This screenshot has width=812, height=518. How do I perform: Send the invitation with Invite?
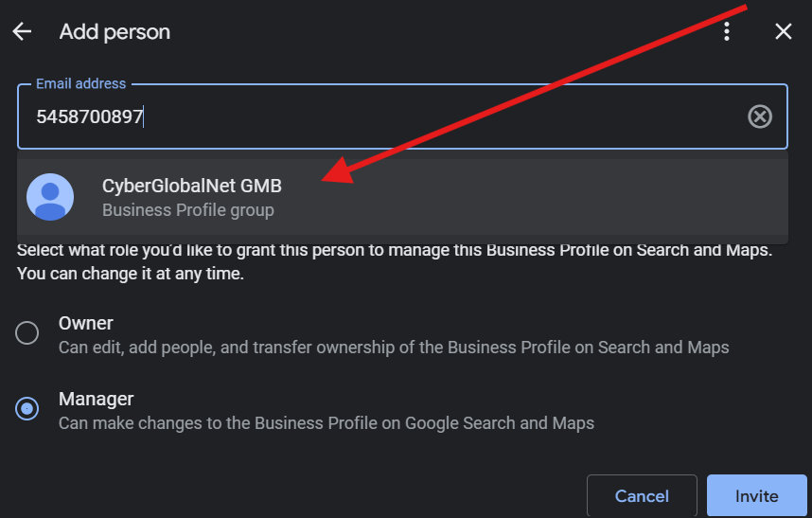point(756,496)
